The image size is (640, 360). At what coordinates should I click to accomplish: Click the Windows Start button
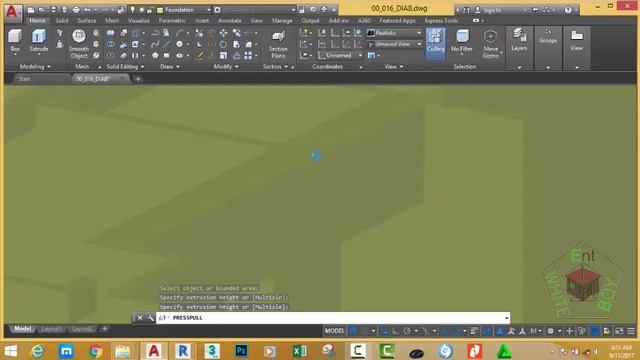tap(10, 351)
